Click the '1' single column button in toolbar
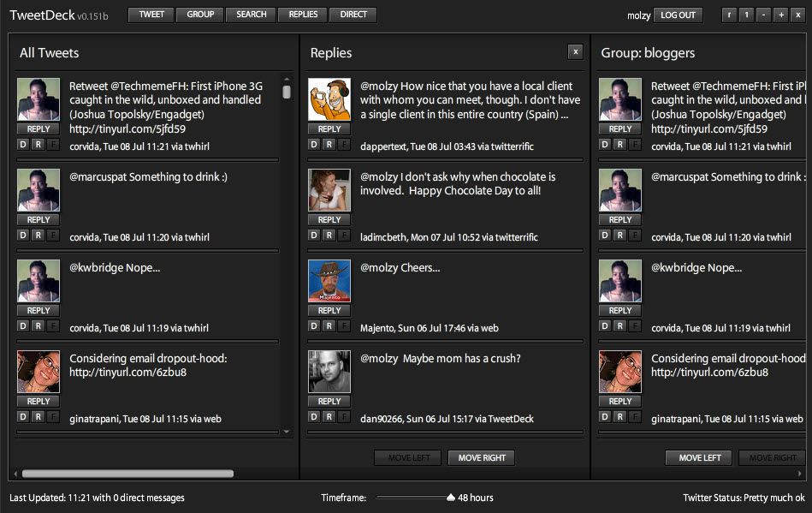The width and height of the screenshot is (812, 513). click(746, 15)
